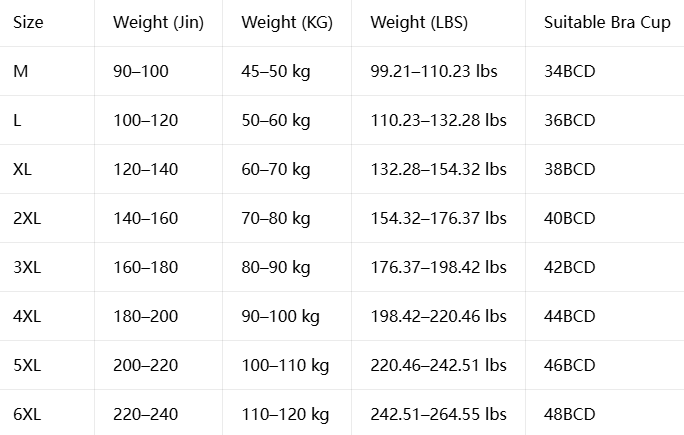Click the Weight (KG) column header
The image size is (684, 435).
pyautogui.click(x=287, y=22)
